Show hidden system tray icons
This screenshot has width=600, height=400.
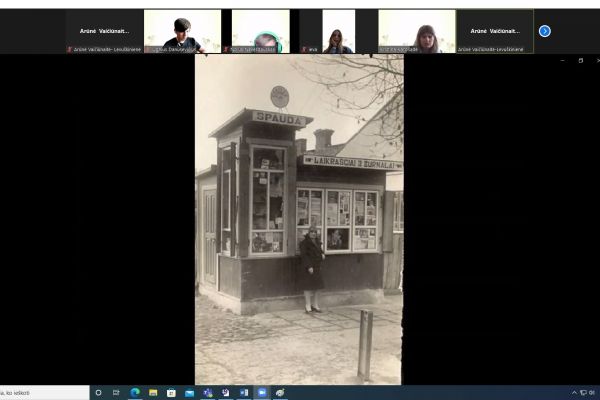(x=574, y=393)
